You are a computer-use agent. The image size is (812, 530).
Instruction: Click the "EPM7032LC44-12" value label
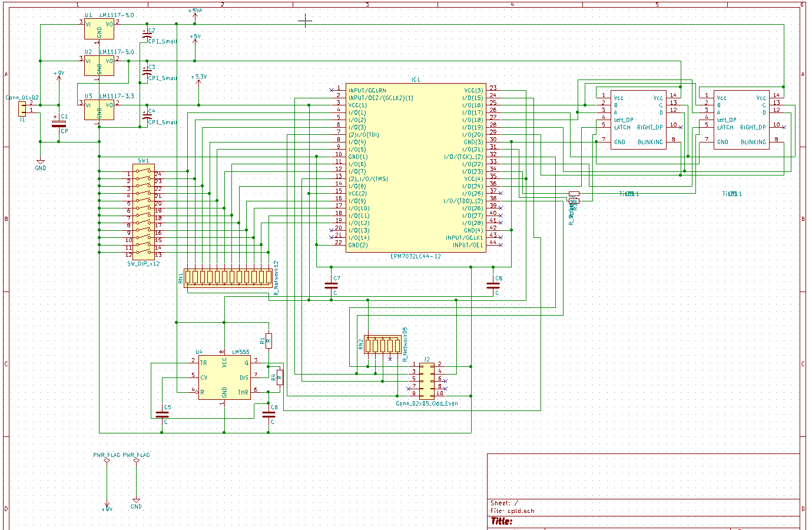click(416, 257)
